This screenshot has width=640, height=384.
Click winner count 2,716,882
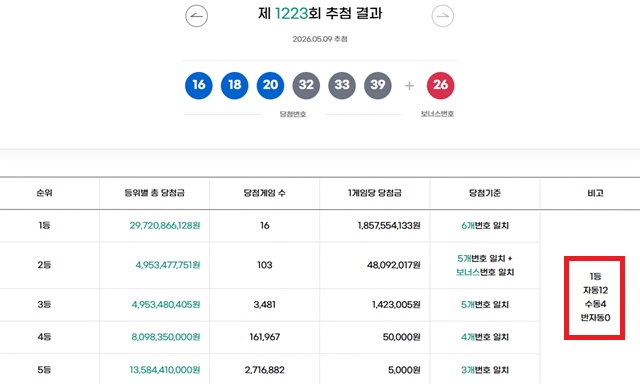point(264,370)
